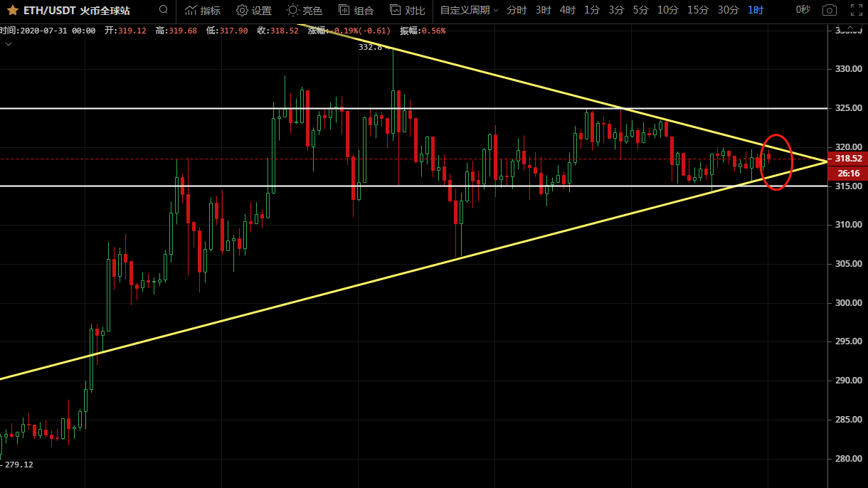
Task: Switch to the 4时 interval
Action: click(567, 10)
